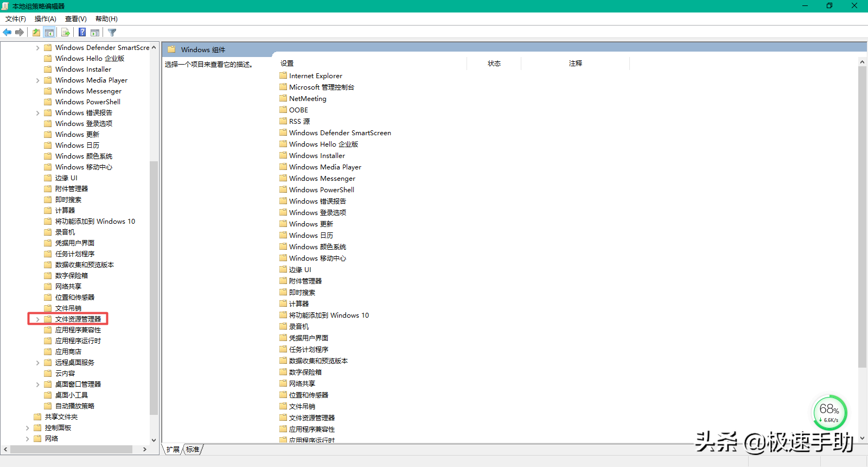Click the Export List toolbar icon
868x467 pixels.
pos(66,33)
